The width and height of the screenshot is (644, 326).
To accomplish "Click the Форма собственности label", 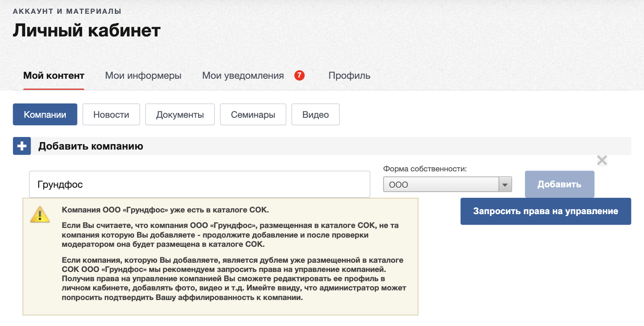I will [x=425, y=169].
